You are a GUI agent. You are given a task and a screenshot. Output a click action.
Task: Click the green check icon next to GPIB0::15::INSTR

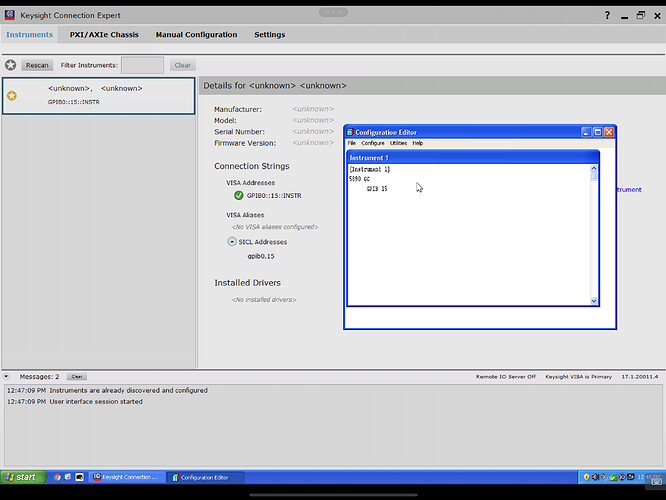(239, 195)
